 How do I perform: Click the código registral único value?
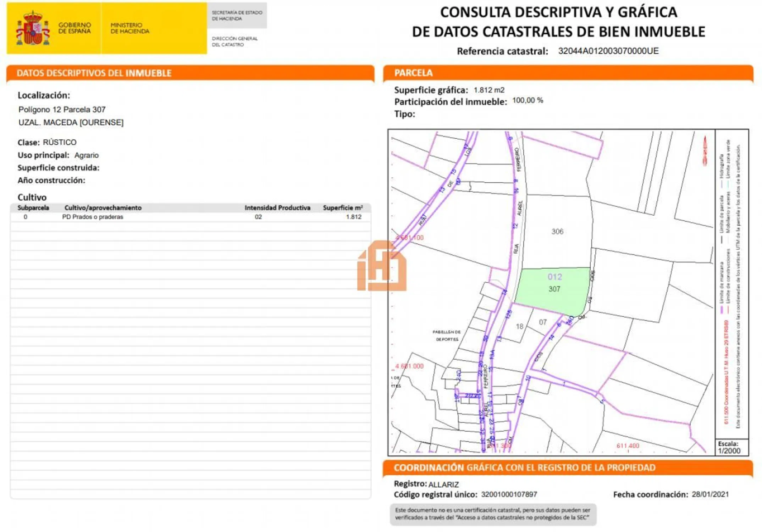509,494
